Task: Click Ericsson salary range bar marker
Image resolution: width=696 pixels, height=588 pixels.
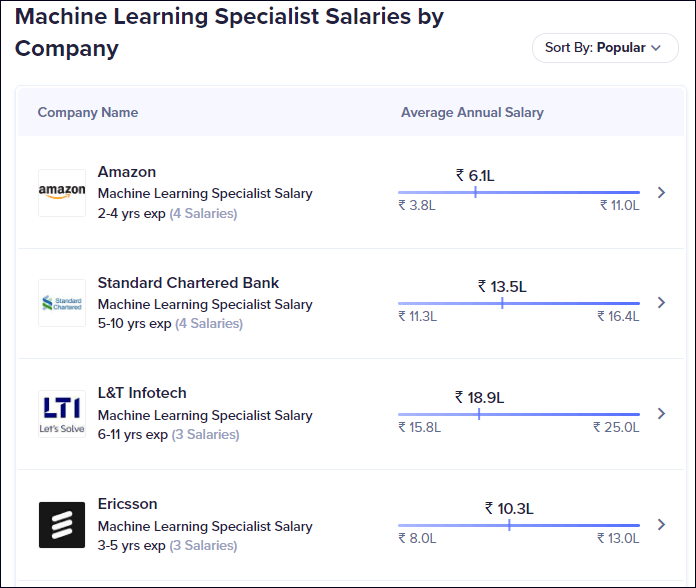Action: [x=509, y=525]
